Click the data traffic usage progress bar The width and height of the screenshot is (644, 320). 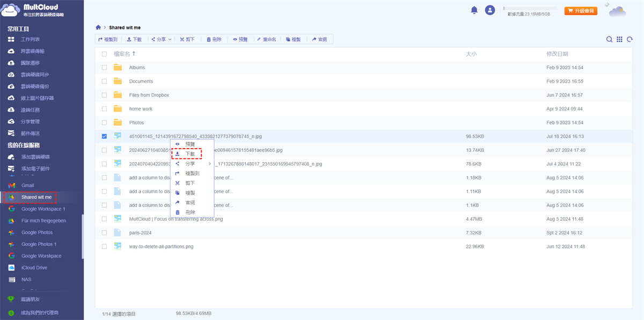[x=530, y=9]
